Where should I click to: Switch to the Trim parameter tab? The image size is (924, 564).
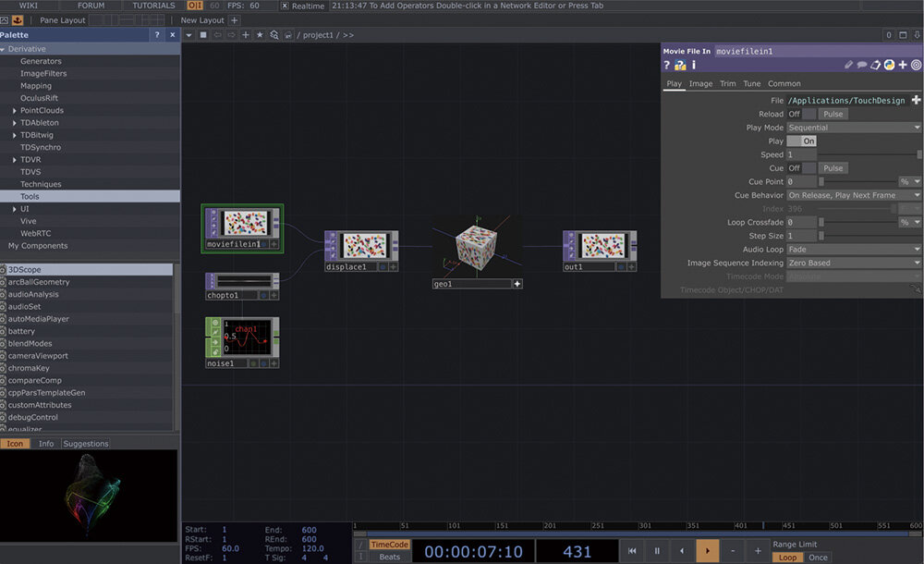point(728,84)
